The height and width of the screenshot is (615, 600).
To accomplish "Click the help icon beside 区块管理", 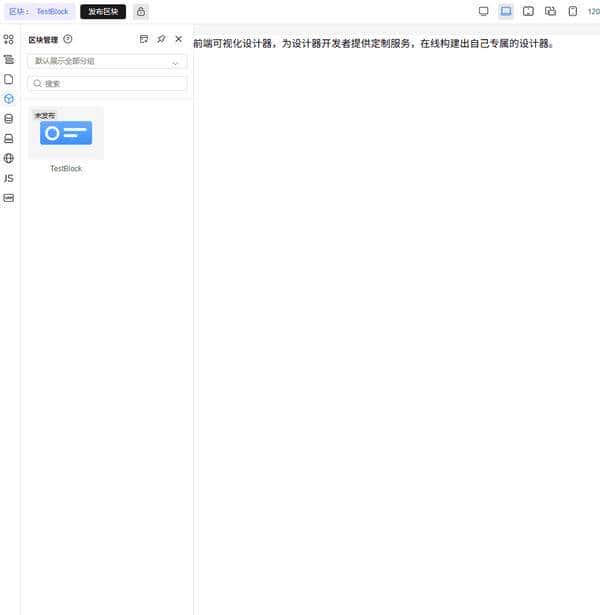I will point(68,39).
